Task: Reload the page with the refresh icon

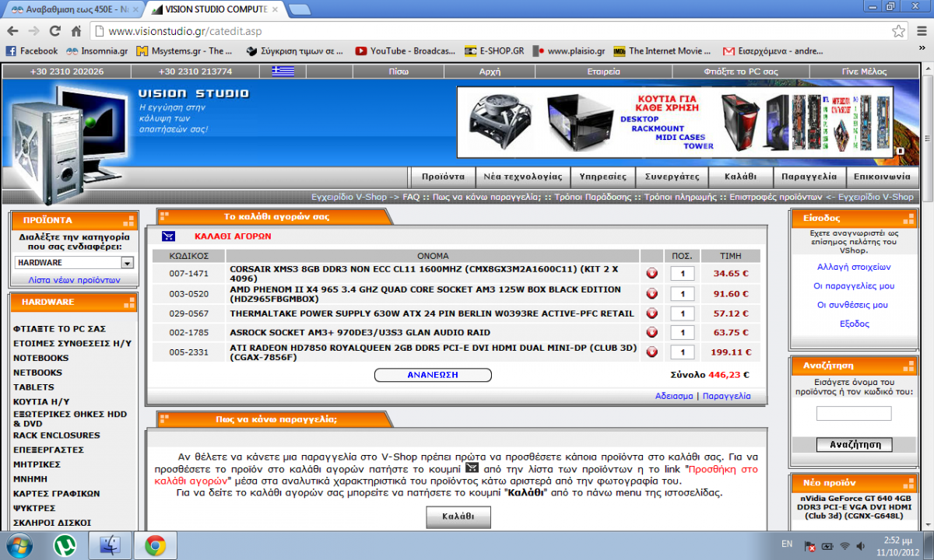Action: 55,31
